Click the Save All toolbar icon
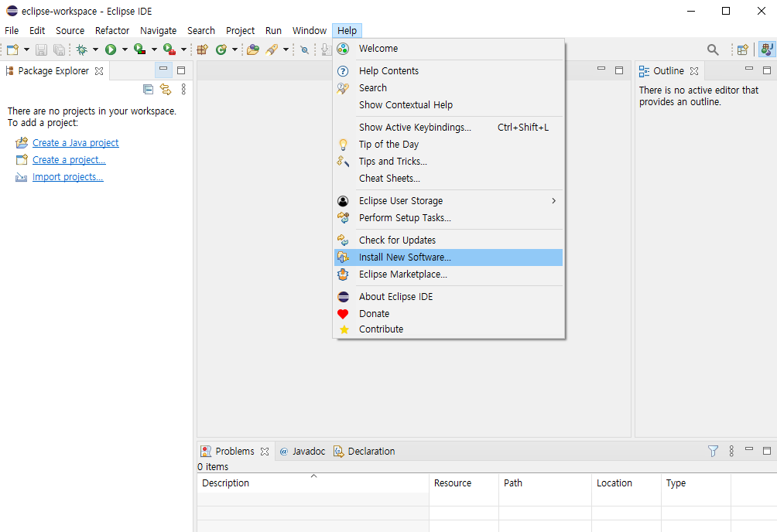This screenshot has width=777, height=532. (x=59, y=49)
